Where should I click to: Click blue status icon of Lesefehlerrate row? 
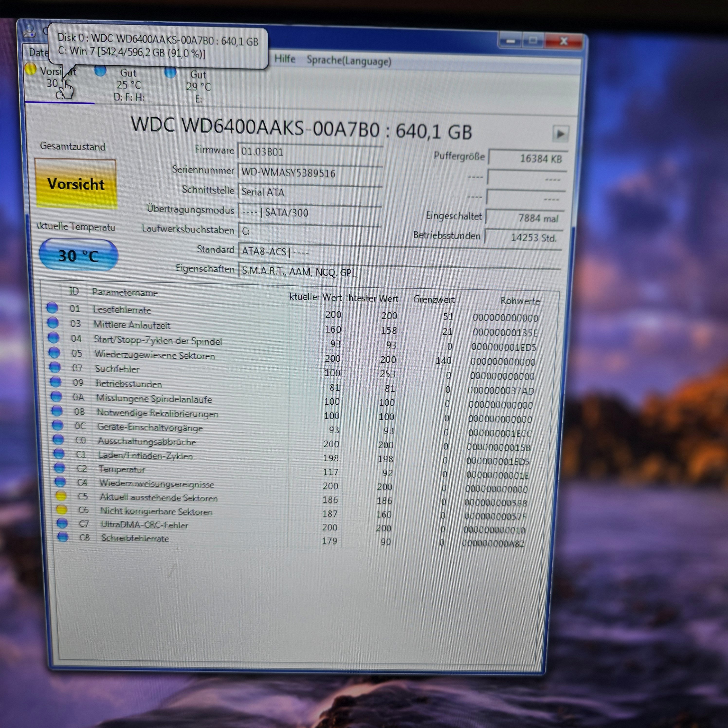coord(52,308)
